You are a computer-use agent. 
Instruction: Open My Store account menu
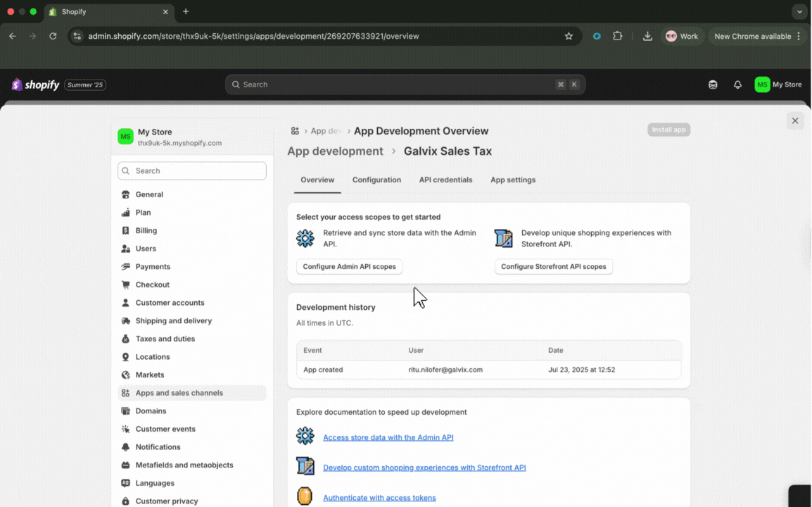[778, 84]
